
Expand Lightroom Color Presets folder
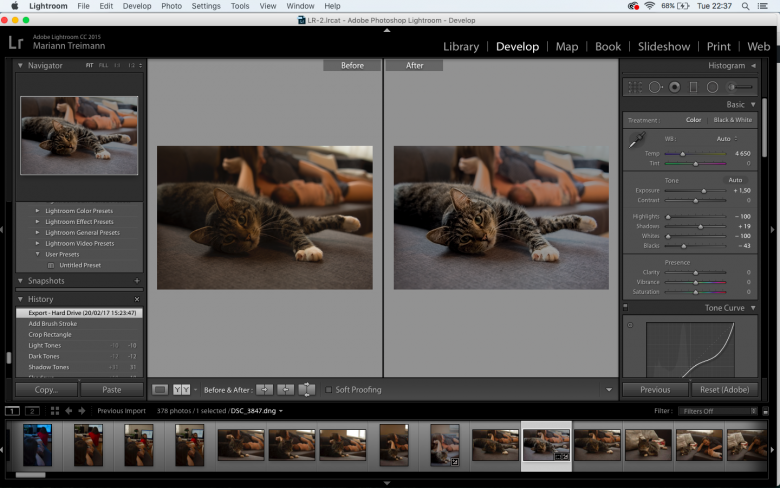pyautogui.click(x=37, y=210)
